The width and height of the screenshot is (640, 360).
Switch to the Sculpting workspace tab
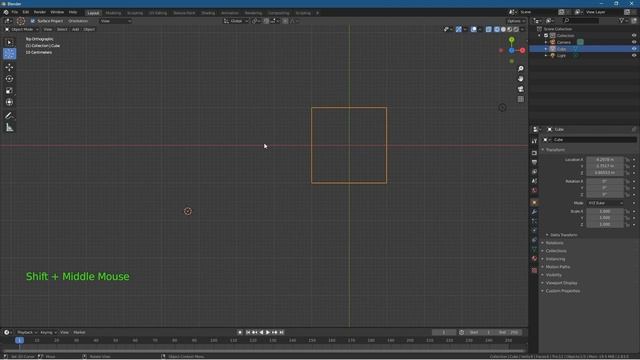(x=135, y=13)
